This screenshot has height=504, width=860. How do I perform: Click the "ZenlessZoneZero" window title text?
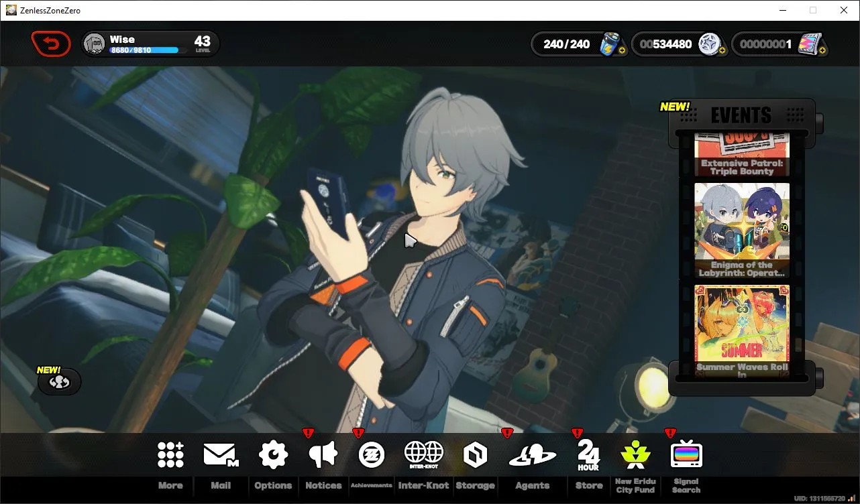(x=51, y=10)
